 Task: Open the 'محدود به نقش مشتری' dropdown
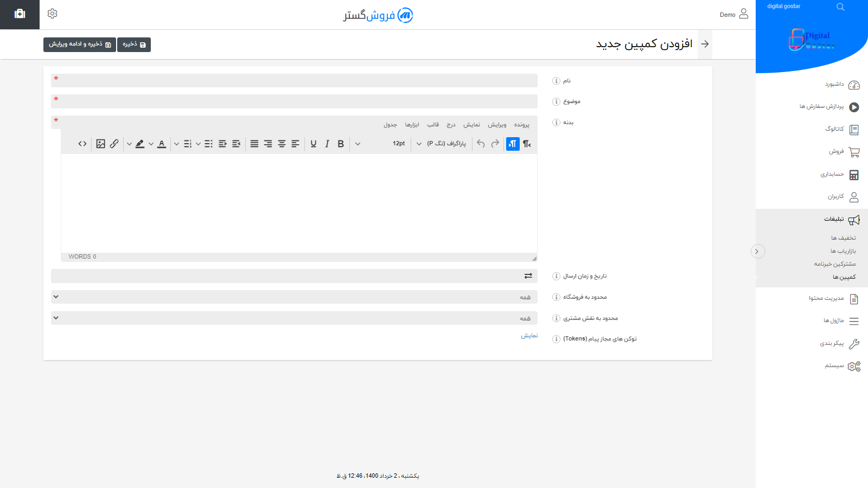(294, 318)
